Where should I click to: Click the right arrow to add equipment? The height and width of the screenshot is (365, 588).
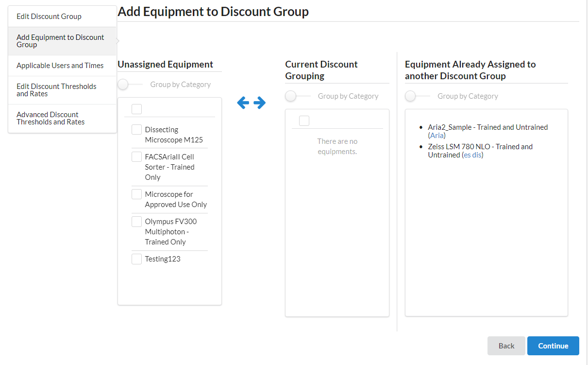coord(260,103)
